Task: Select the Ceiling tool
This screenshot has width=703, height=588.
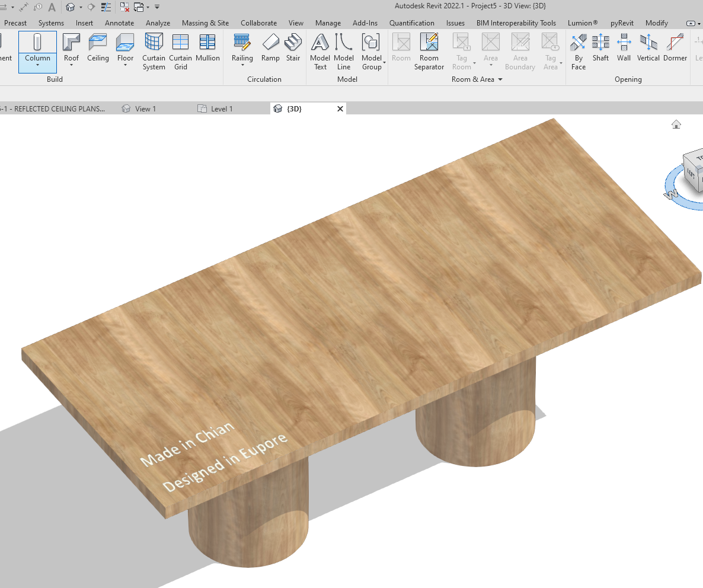Action: tap(98, 52)
